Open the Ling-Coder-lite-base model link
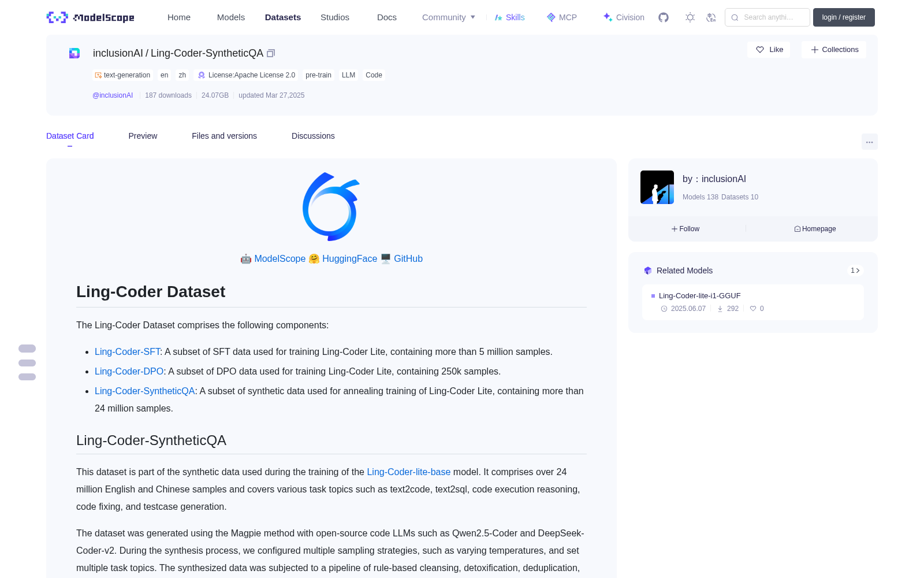The width and height of the screenshot is (924, 578). coord(408,472)
